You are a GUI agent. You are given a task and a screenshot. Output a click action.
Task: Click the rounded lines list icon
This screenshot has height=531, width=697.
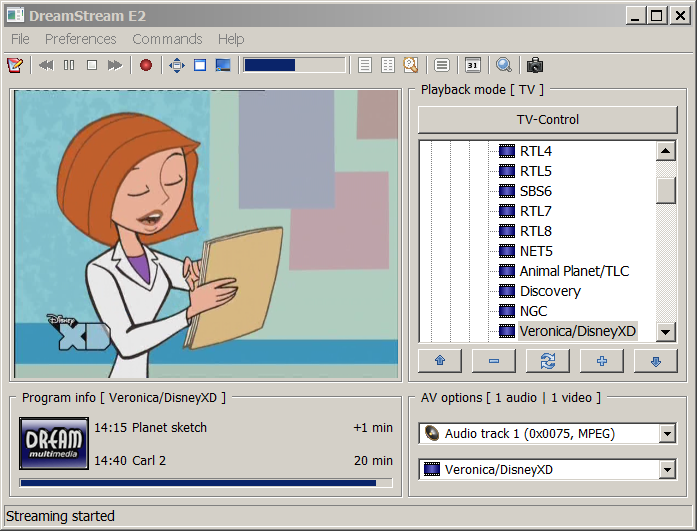click(442, 66)
